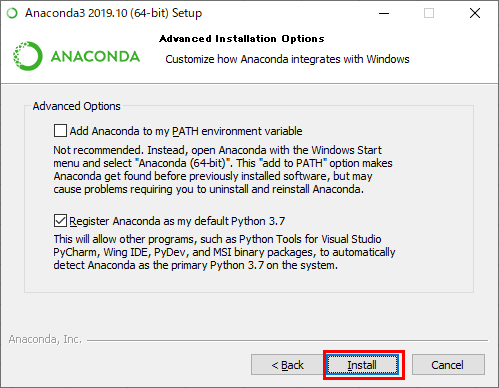Go back with the Back button
The image size is (499, 388).
(287, 365)
